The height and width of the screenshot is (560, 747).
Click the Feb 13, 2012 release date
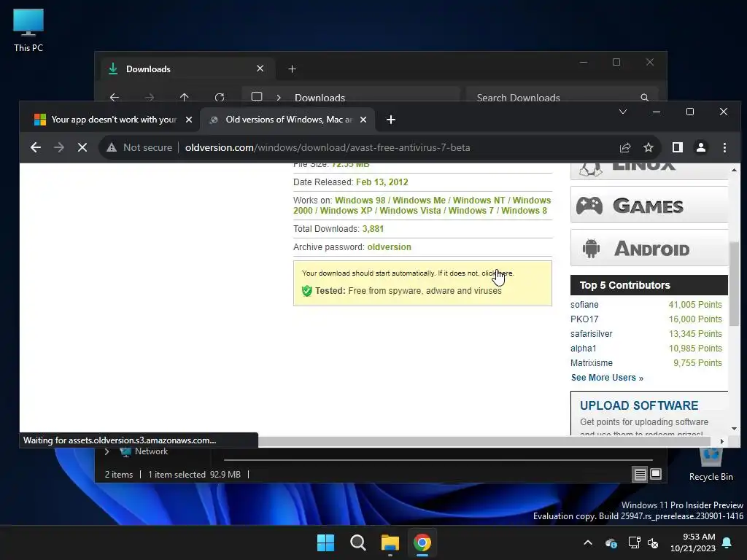click(x=382, y=182)
